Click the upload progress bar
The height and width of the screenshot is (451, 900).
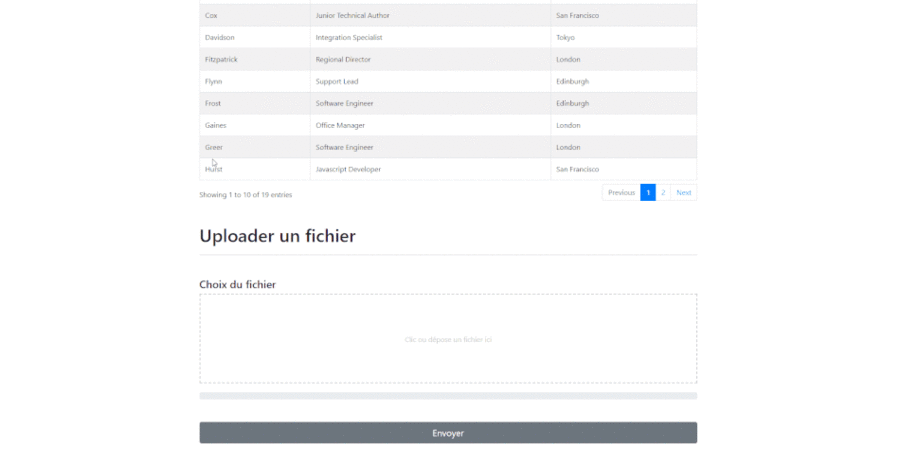[x=448, y=396]
